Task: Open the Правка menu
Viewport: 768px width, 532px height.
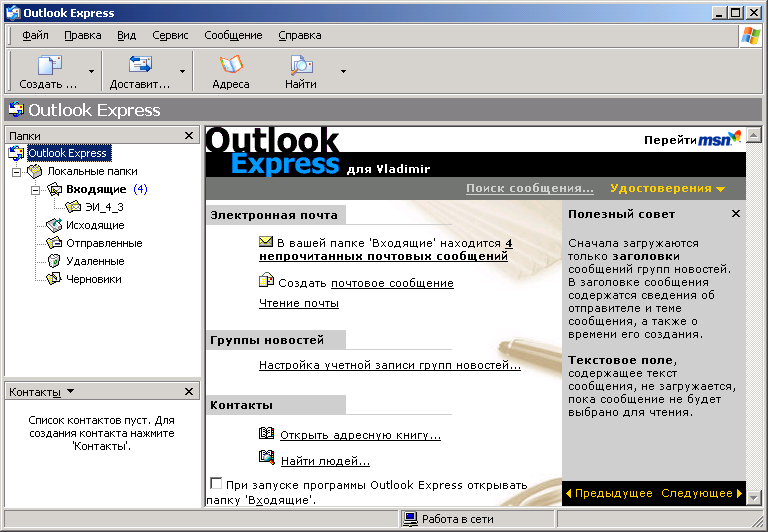Action: (83, 35)
